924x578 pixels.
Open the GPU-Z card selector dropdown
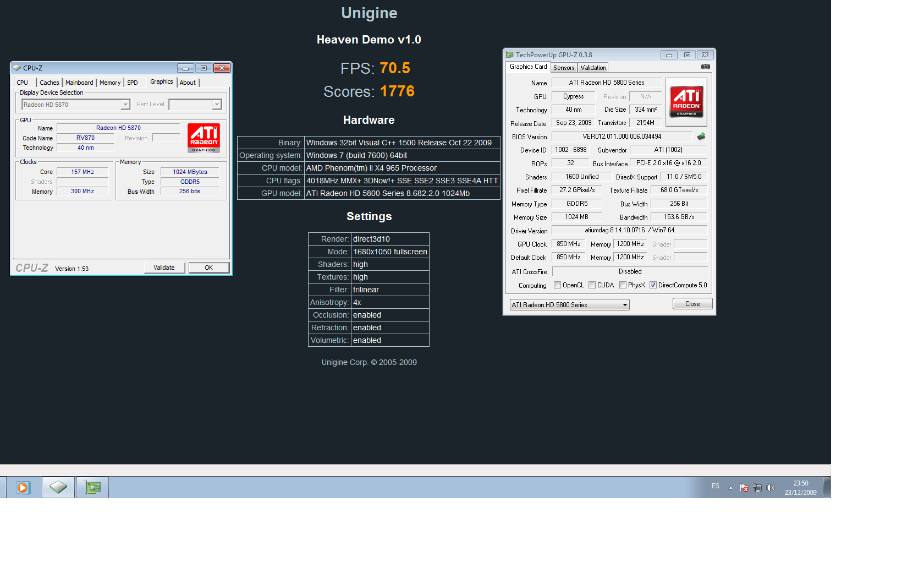[x=570, y=305]
